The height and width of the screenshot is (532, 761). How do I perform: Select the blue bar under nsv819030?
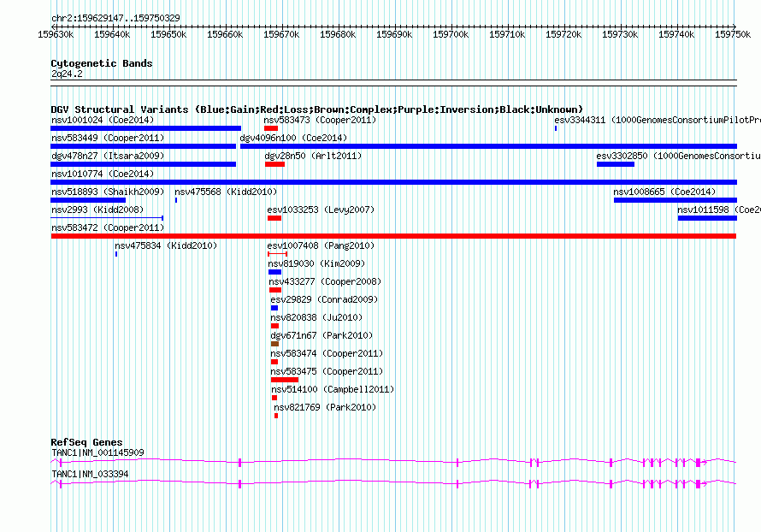click(274, 272)
